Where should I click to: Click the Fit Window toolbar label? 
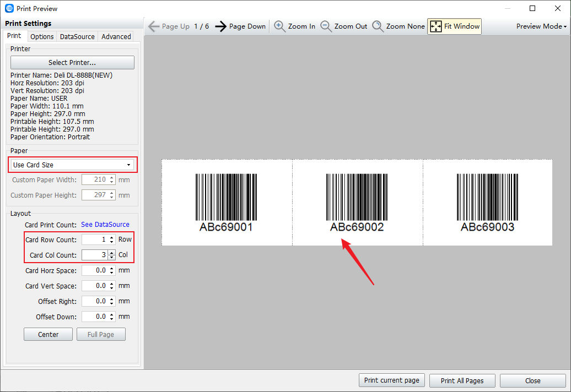tap(462, 26)
